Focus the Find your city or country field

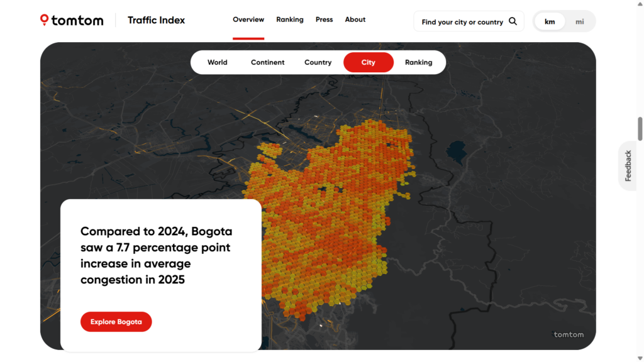pyautogui.click(x=462, y=22)
